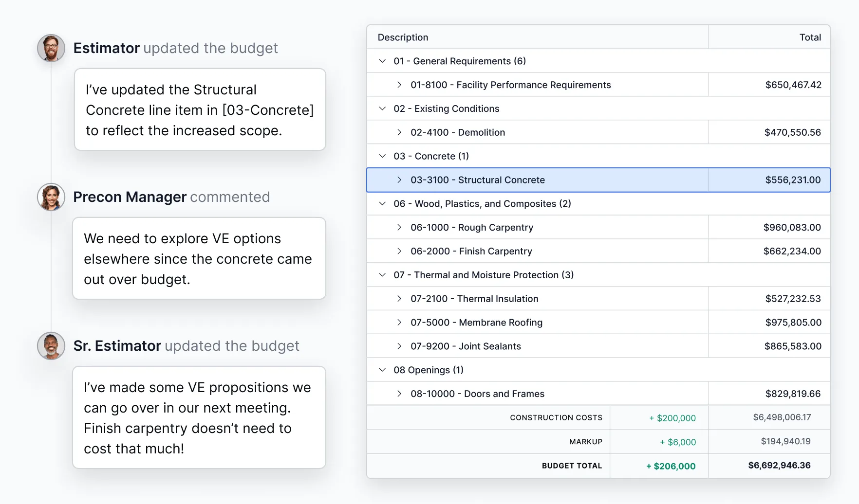Click the chevron beside 07-5000 Membrane Roofing
The height and width of the screenshot is (504, 859).
399,322
